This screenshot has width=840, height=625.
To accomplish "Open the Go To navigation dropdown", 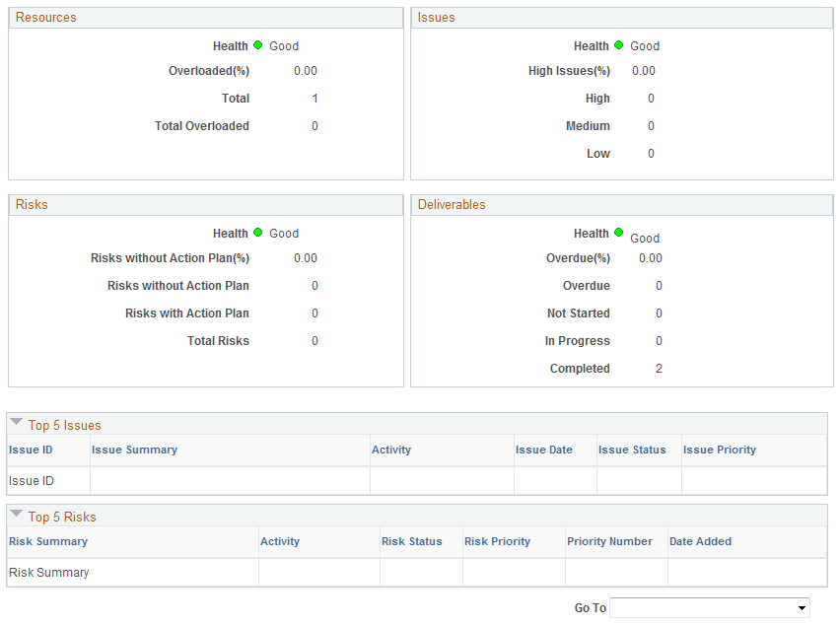I will coord(710,607).
